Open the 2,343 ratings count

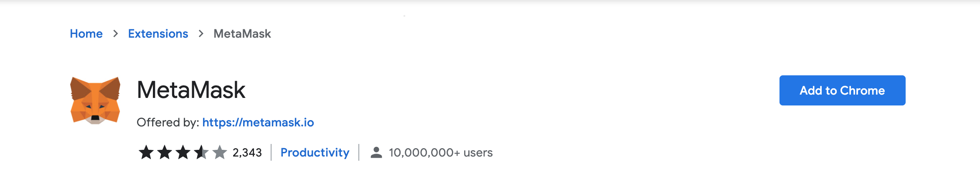click(247, 152)
